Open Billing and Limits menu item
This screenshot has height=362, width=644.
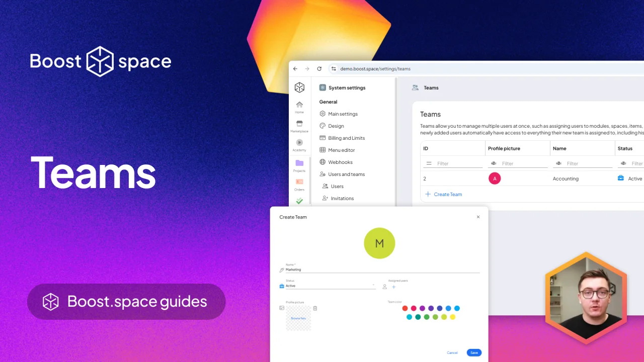click(342, 138)
